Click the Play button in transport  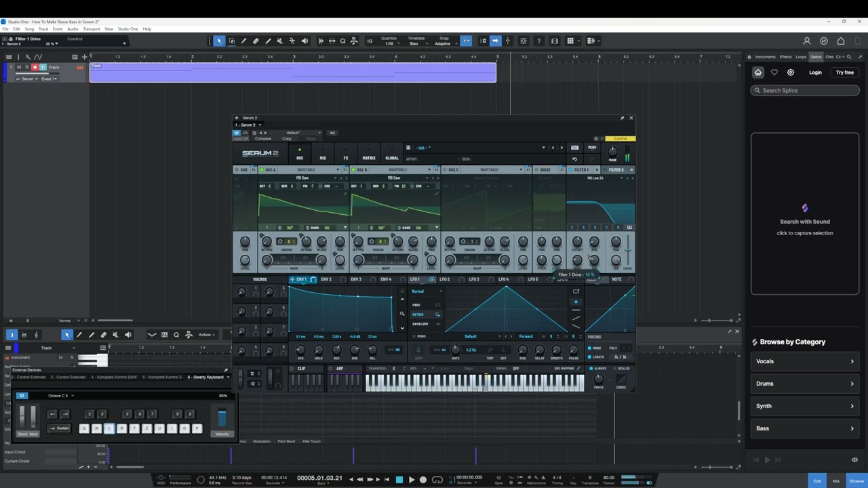coord(411,480)
